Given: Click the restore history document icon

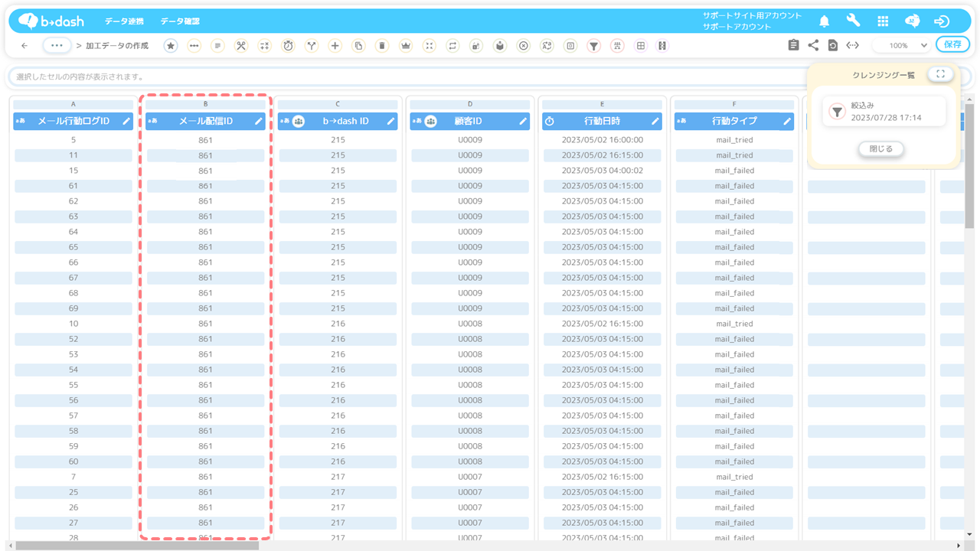Looking at the screenshot, I should 833,46.
